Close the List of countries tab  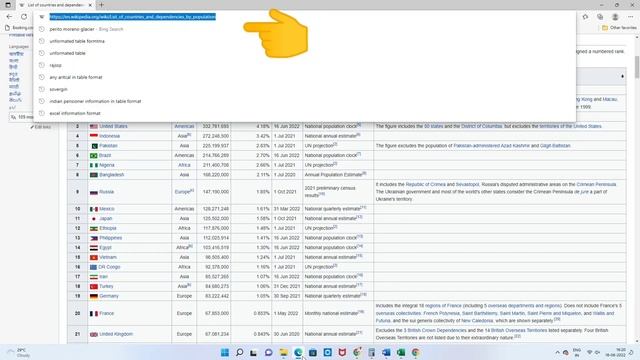click(x=90, y=5)
